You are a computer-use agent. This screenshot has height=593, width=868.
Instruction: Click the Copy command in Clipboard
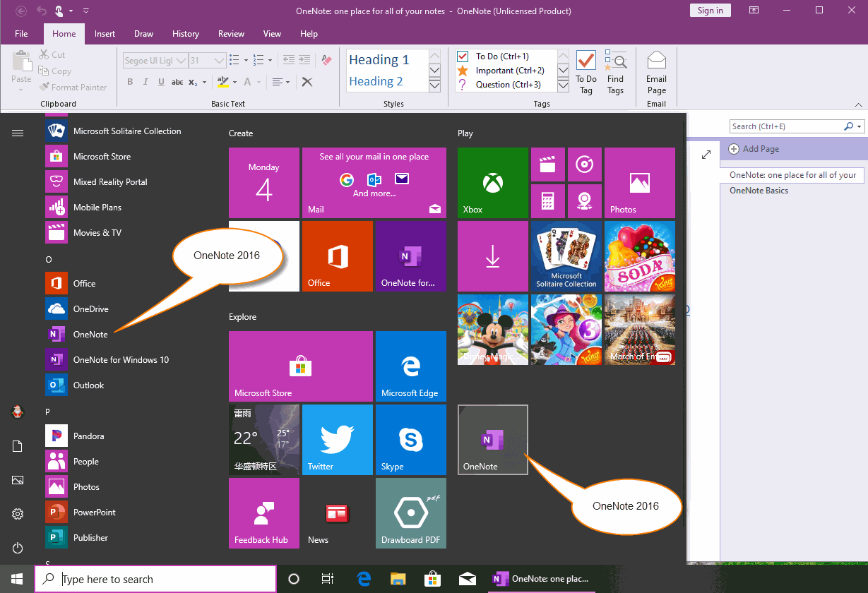click(55, 71)
